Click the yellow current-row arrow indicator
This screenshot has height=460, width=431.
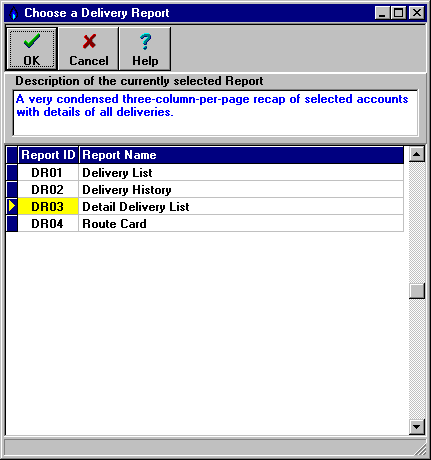(x=12, y=206)
